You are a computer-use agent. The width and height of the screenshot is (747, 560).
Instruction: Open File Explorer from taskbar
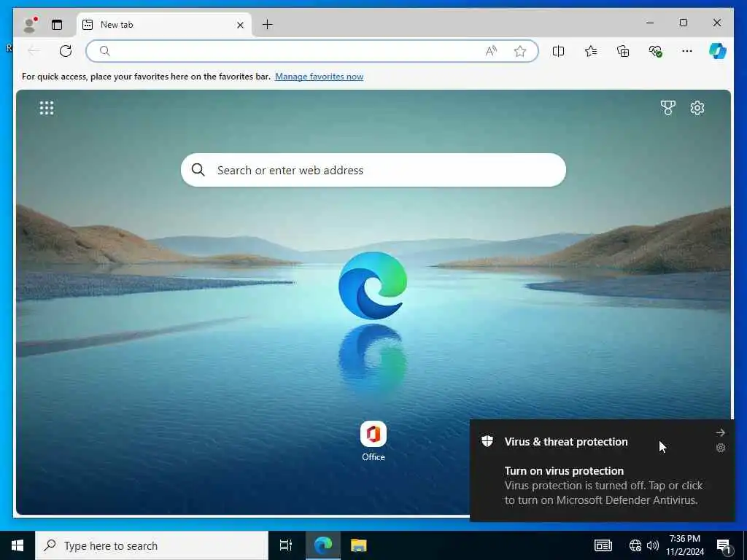coord(358,545)
